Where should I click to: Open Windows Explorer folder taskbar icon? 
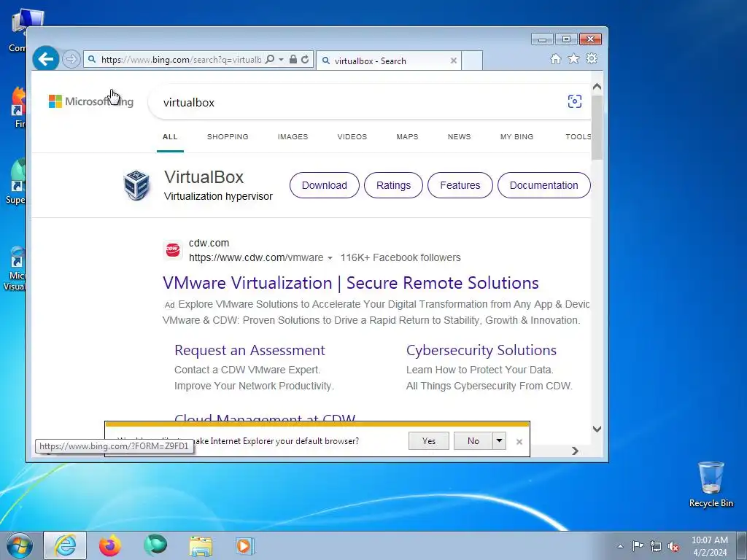pos(201,546)
